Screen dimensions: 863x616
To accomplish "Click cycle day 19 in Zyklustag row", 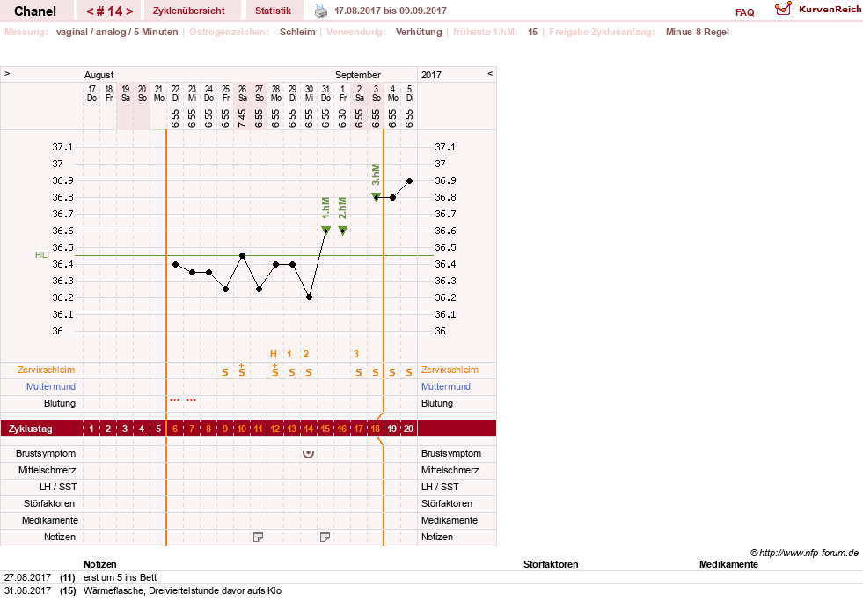I will point(391,429).
